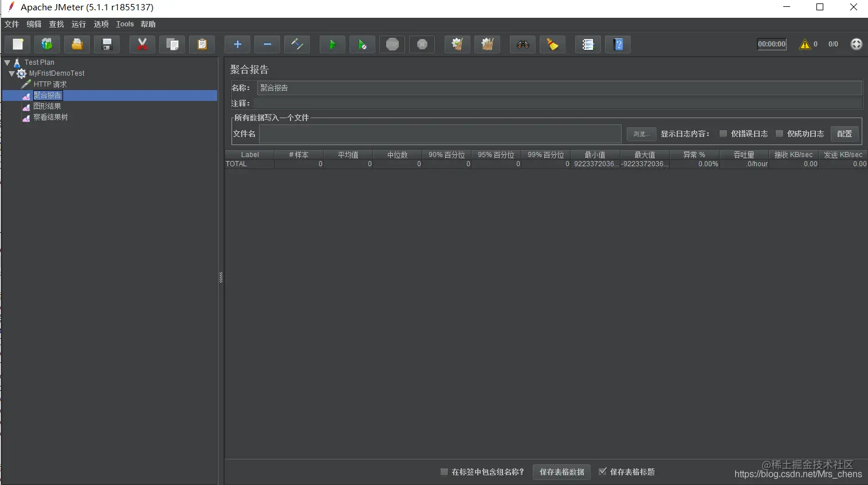Collapse all nodes with the minus icon

(x=267, y=44)
